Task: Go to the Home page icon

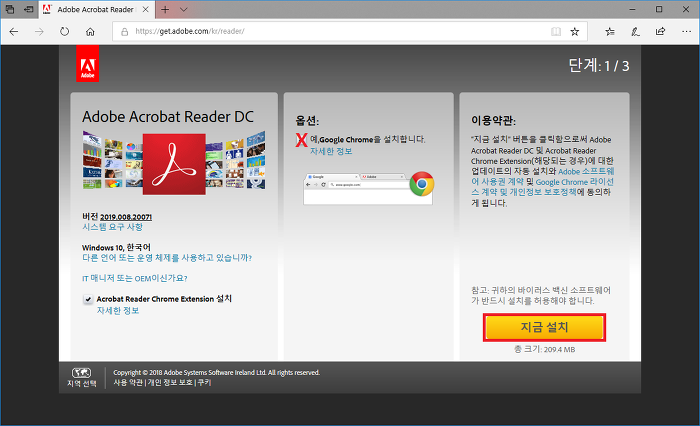Action: tap(90, 31)
